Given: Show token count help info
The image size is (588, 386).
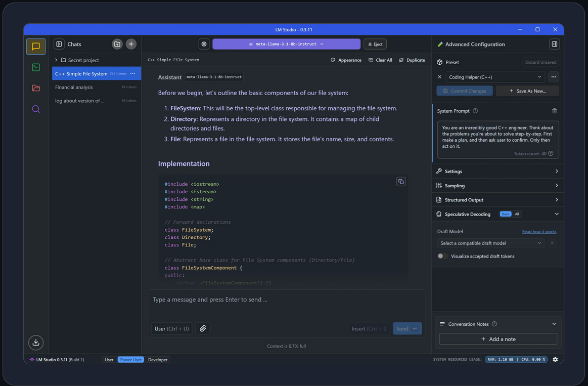Looking at the screenshot, I should pyautogui.click(x=551, y=154).
